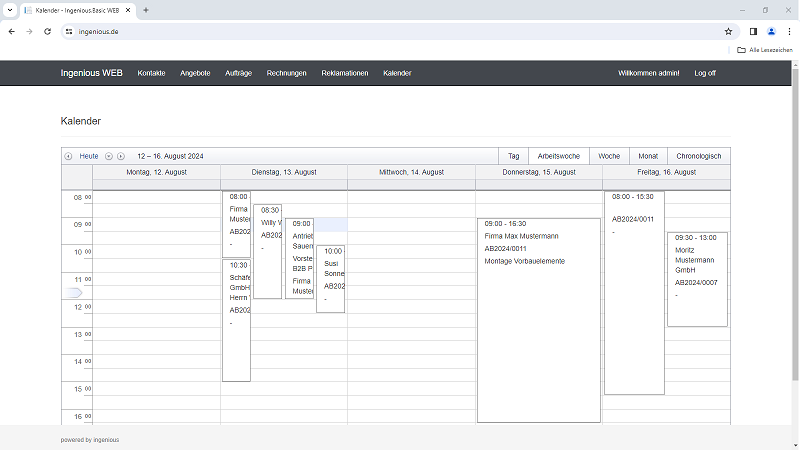Go back in browser history

tap(12, 32)
